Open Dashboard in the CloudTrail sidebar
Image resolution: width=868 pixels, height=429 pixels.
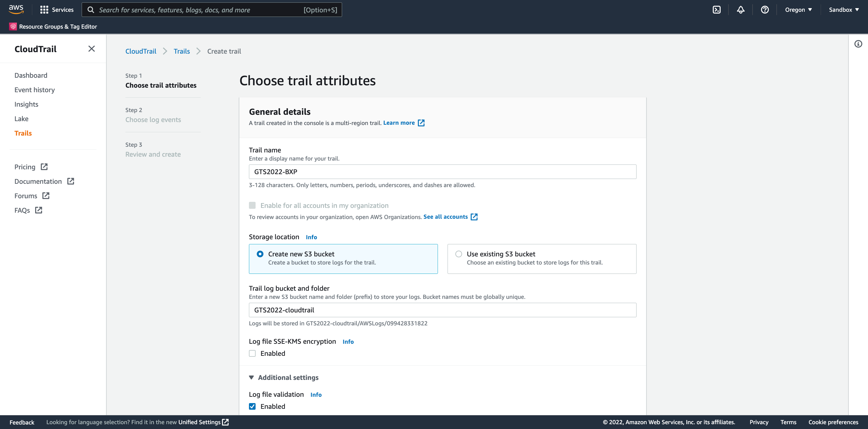(x=31, y=75)
